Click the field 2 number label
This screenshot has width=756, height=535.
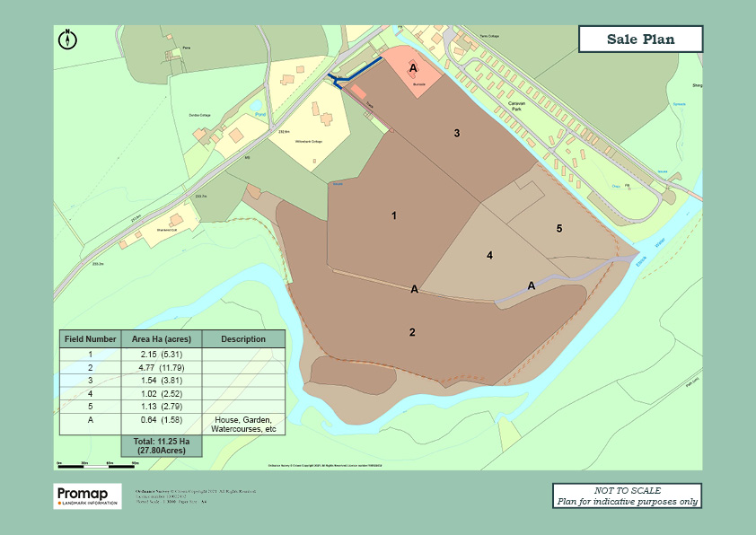pyautogui.click(x=412, y=332)
